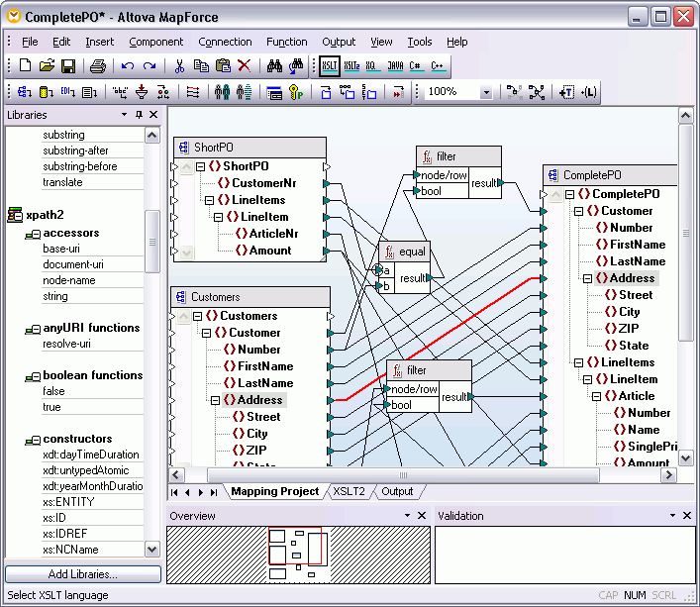Screen dimensions: 700x607
Task: Select JAVA as output language
Action: tap(395, 66)
